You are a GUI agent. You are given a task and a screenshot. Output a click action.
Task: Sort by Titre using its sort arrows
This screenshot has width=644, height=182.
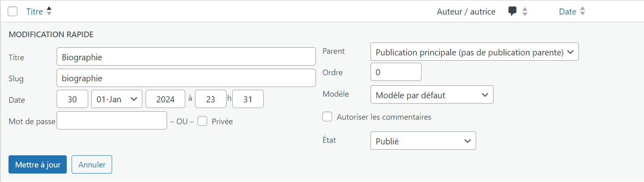coord(49,11)
